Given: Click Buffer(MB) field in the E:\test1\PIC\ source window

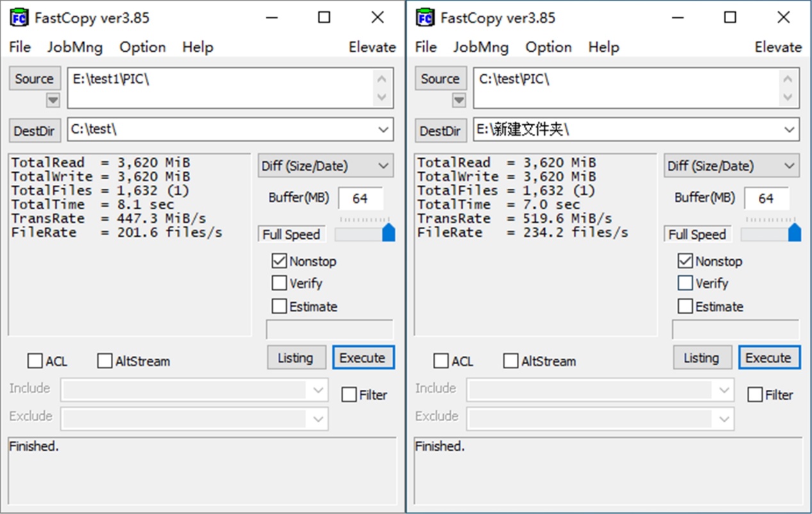Looking at the screenshot, I should pyautogui.click(x=361, y=198).
